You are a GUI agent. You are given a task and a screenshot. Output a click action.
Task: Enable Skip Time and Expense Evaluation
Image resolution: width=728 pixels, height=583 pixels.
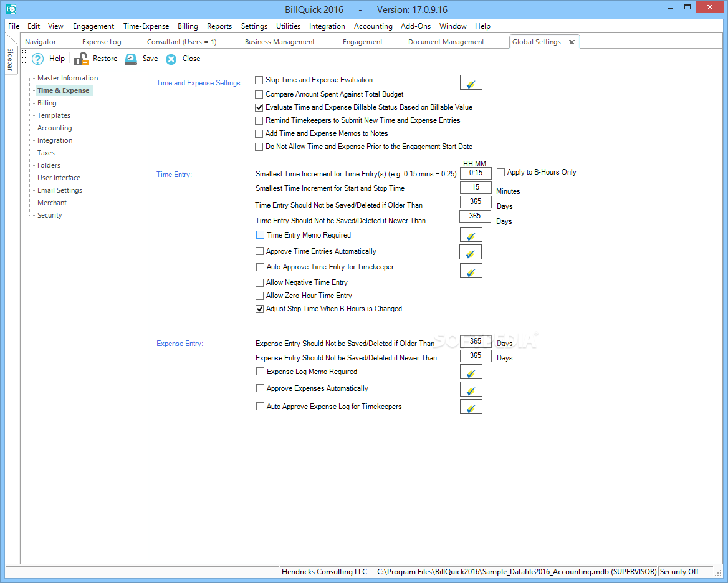(259, 80)
